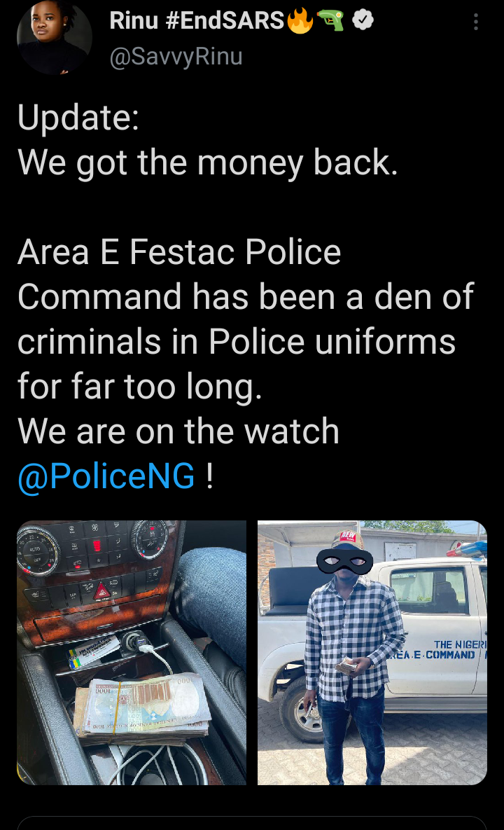Open Rinu's profile avatar photo
Viewport: 504px width, 830px height.
pyautogui.click(x=55, y=37)
